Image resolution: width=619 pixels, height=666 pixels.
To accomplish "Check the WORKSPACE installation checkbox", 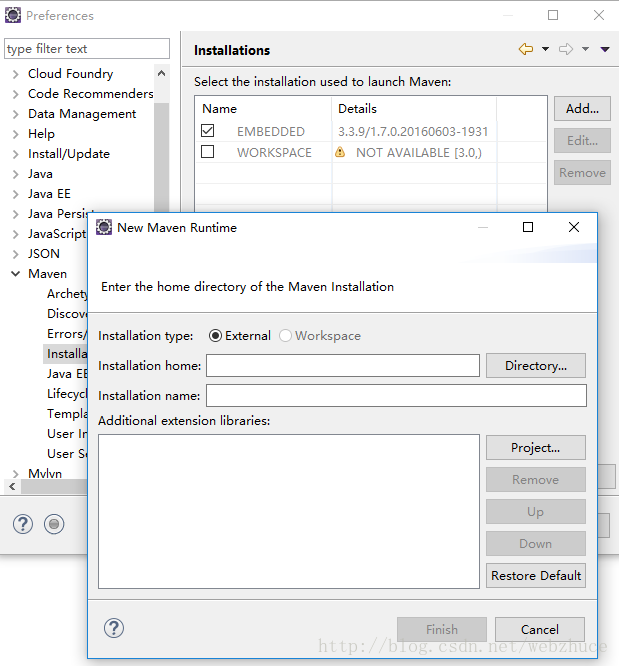I will tap(207, 152).
